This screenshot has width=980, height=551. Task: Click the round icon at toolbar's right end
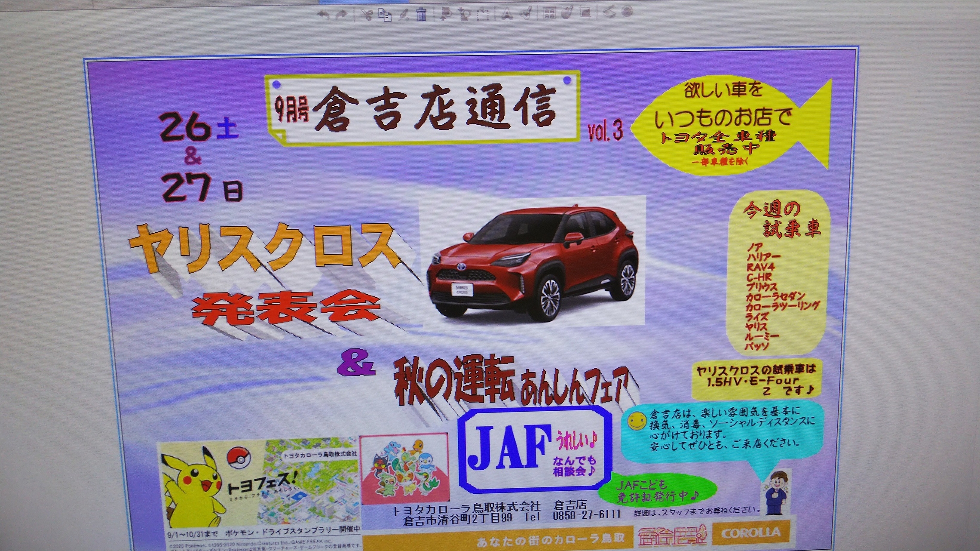click(x=628, y=12)
